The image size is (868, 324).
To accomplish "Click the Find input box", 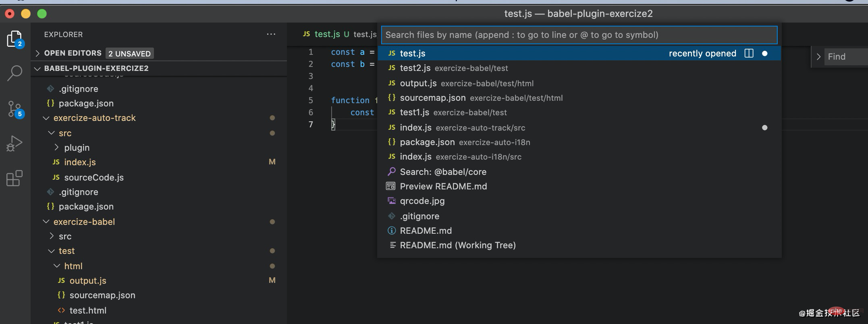I will tap(846, 57).
